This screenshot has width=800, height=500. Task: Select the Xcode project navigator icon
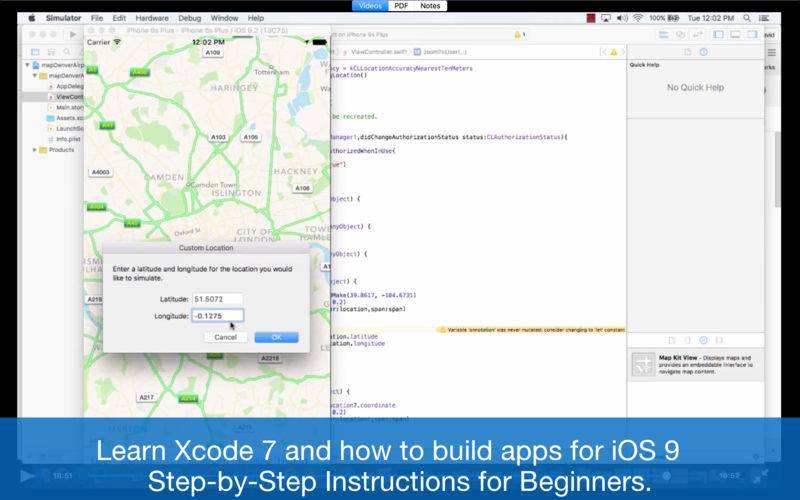[x=35, y=52]
